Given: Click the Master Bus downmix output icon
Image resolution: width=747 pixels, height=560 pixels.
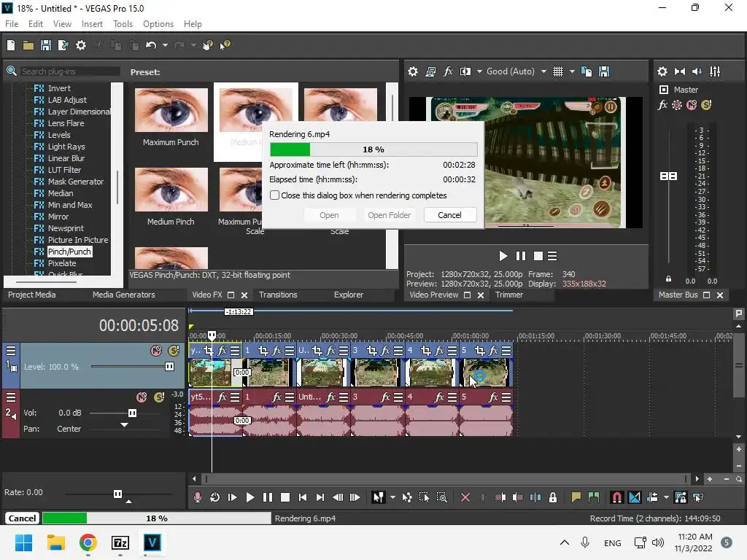Looking at the screenshot, I should coord(680,71).
